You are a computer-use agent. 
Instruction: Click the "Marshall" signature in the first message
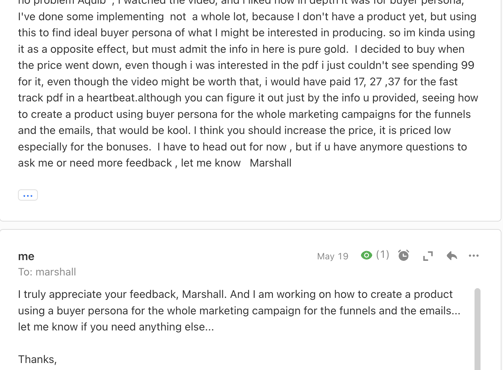tap(271, 163)
